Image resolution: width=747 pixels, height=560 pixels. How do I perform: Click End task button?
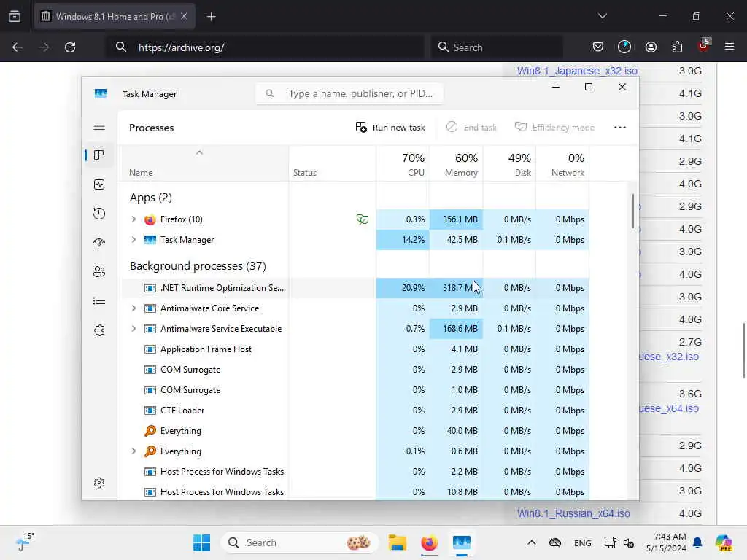[x=471, y=127]
